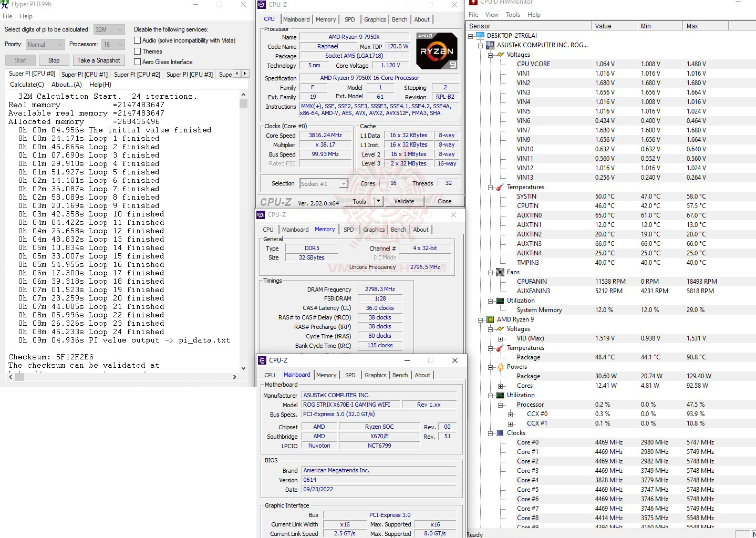Tick the Themes checkbox in Hyper PI
This screenshot has height=538, width=756.
[137, 51]
